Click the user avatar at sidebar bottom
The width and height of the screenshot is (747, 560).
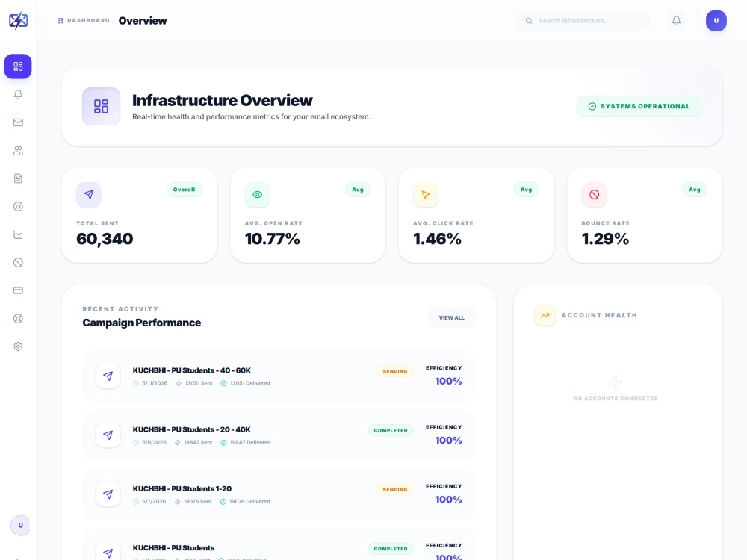[20, 525]
